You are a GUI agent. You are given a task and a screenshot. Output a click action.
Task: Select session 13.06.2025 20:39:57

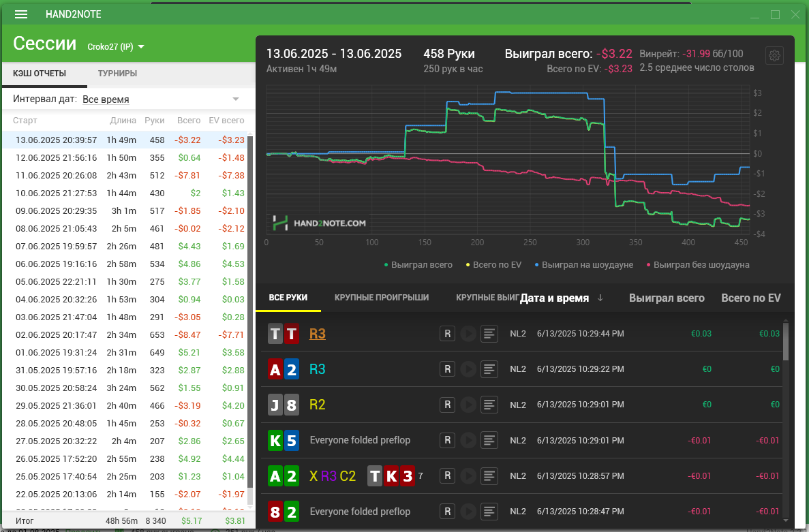(125, 140)
